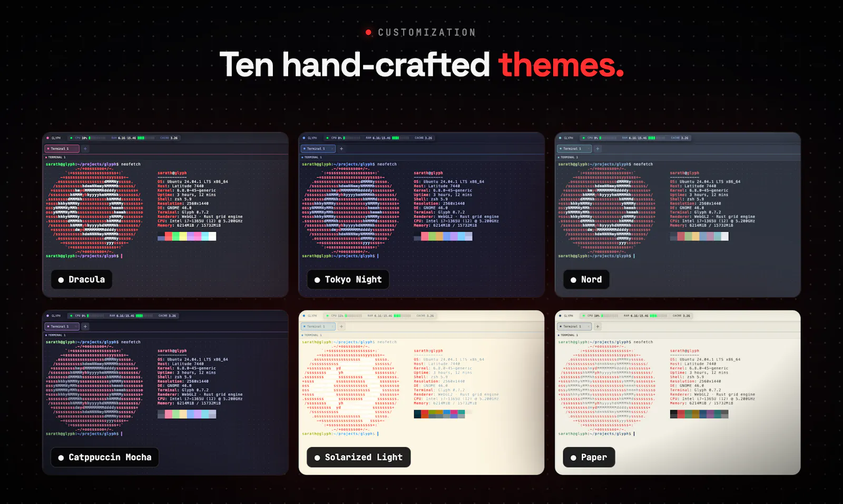Viewport: 843px width, 504px height.
Task: Select the Solarized Light theme label
Action: [x=359, y=458]
